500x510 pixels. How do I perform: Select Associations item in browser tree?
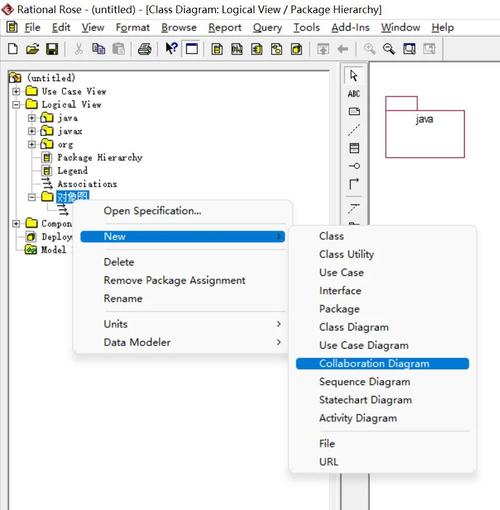click(x=87, y=184)
